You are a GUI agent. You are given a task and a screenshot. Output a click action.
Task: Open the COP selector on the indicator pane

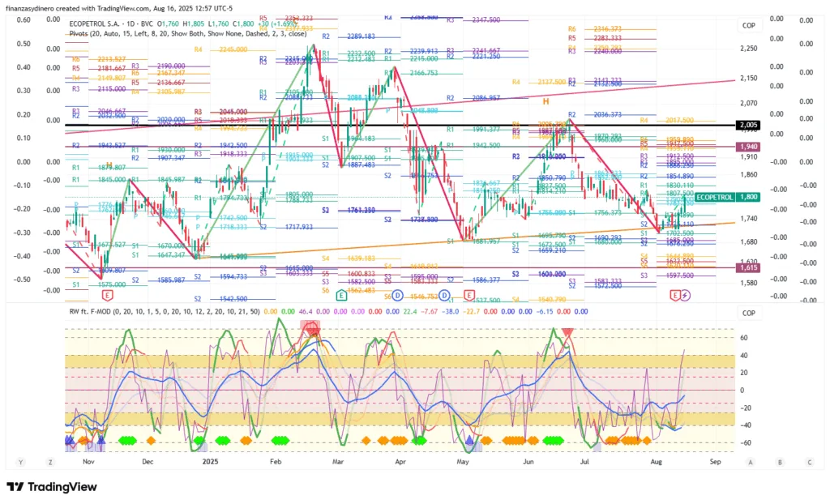(x=748, y=313)
